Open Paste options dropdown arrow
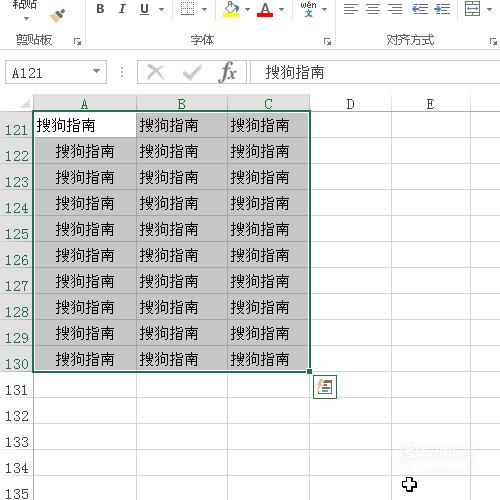Viewport: 500px width, 500px height. pos(26,18)
